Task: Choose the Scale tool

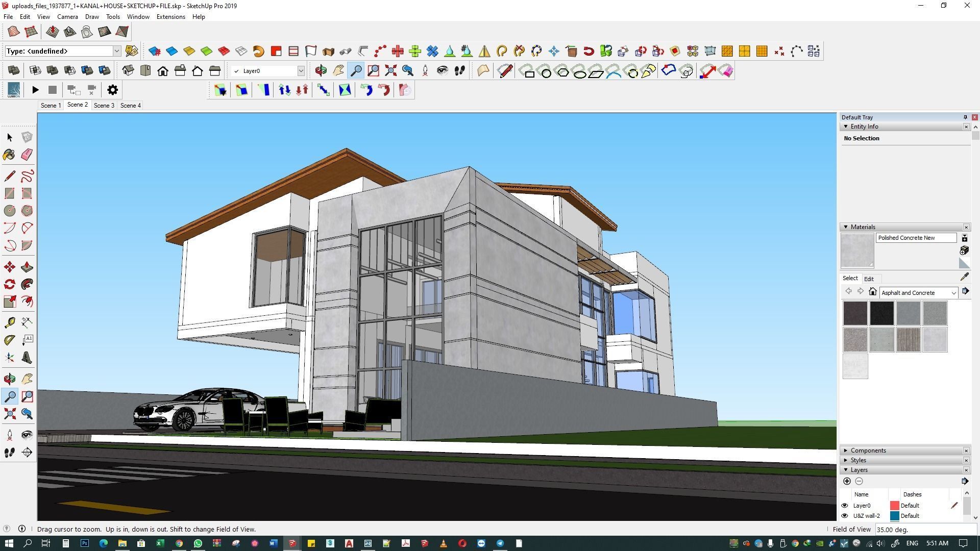Action: 10,302
